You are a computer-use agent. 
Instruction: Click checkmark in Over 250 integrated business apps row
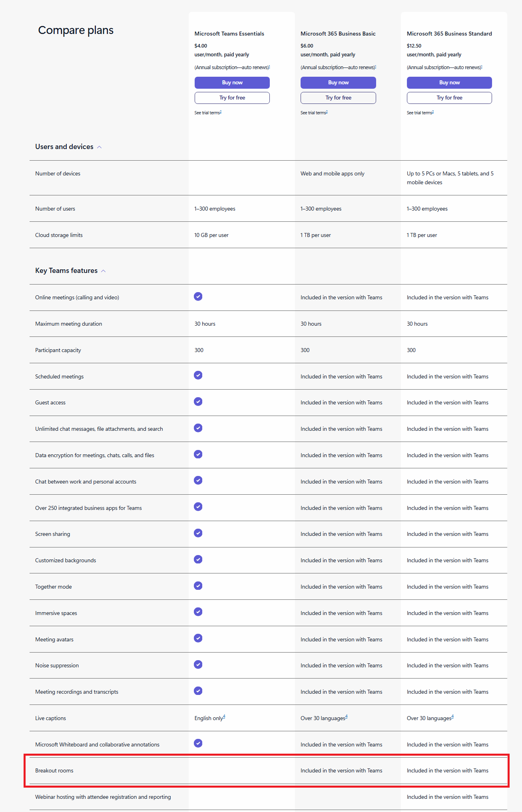pyautogui.click(x=198, y=507)
